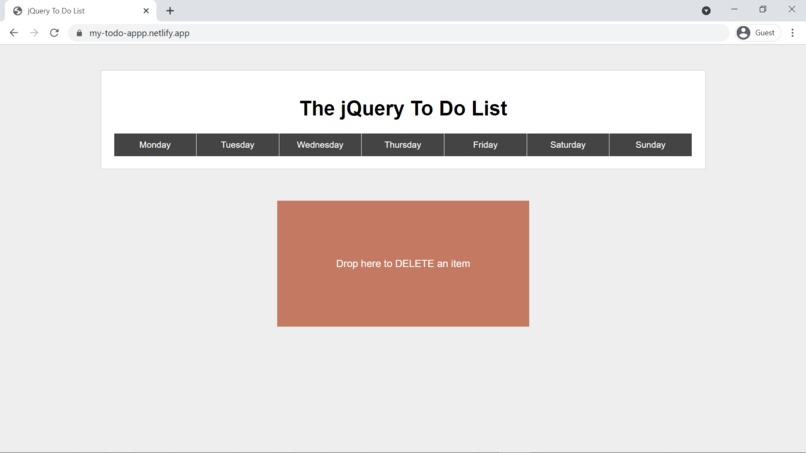The height and width of the screenshot is (453, 806).
Task: Select the jQuery To Do List browser tab
Action: pyautogui.click(x=80, y=11)
